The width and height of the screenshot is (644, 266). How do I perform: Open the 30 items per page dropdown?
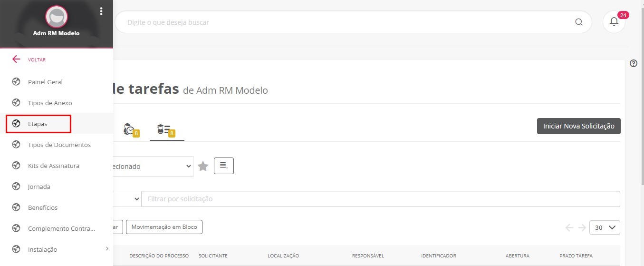point(605,227)
